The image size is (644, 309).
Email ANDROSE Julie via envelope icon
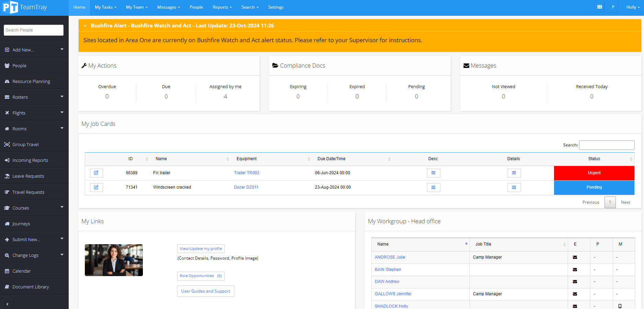coord(575,257)
